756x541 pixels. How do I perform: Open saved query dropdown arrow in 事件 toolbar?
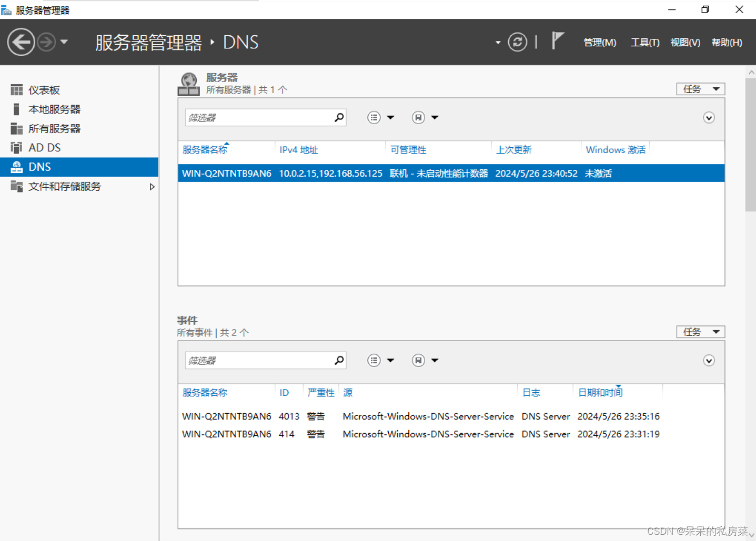click(x=435, y=361)
